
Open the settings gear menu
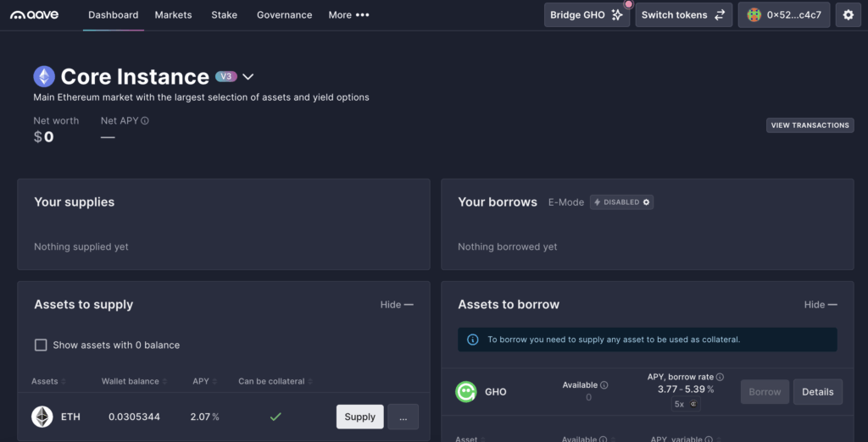tap(848, 15)
